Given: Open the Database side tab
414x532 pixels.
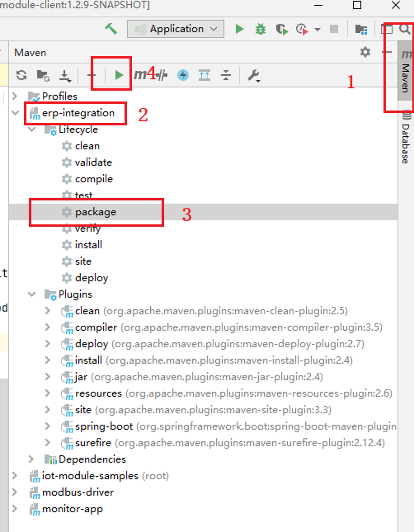Looking at the screenshot, I should (x=406, y=138).
